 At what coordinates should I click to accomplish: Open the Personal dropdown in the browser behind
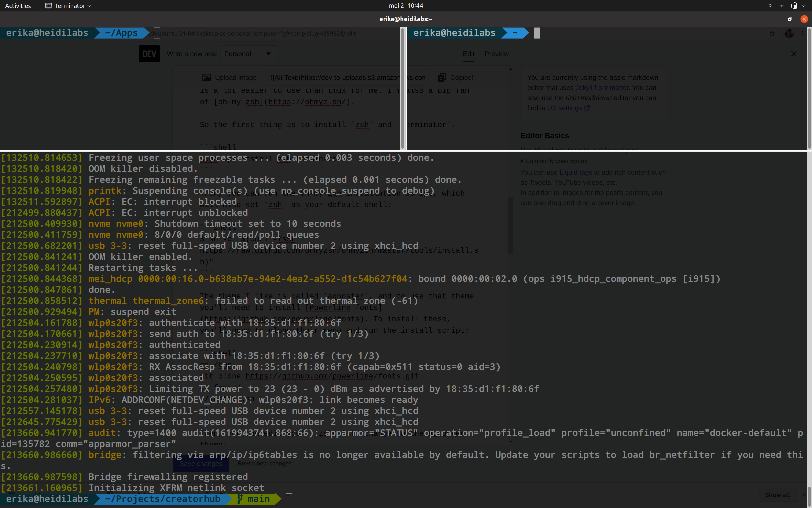[248, 54]
